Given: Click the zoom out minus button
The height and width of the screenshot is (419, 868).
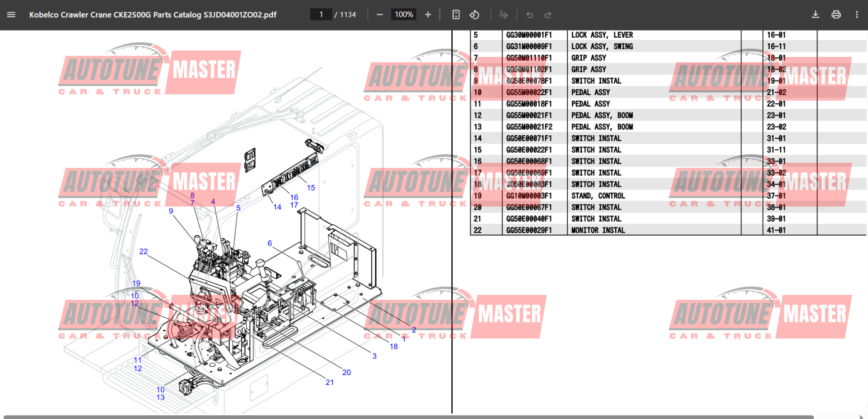Looking at the screenshot, I should 379,15.
